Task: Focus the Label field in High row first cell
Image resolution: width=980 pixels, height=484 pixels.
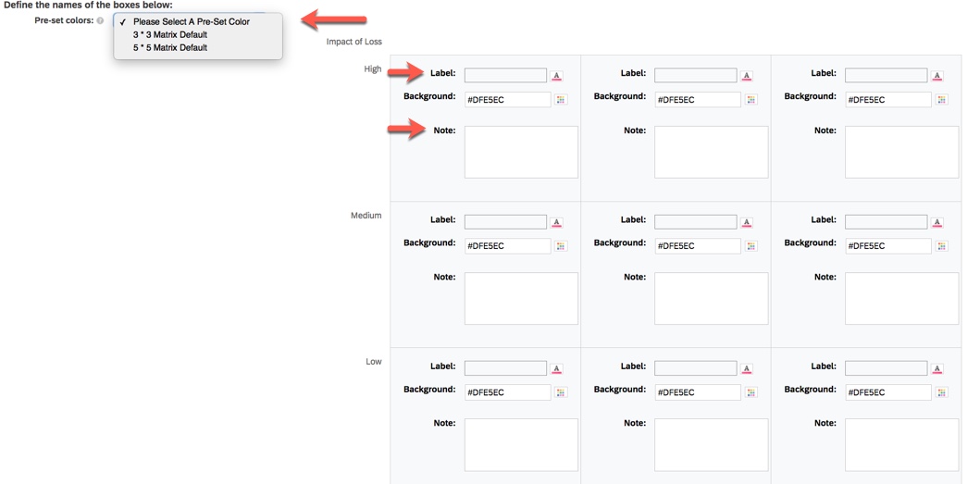Action: pos(505,76)
